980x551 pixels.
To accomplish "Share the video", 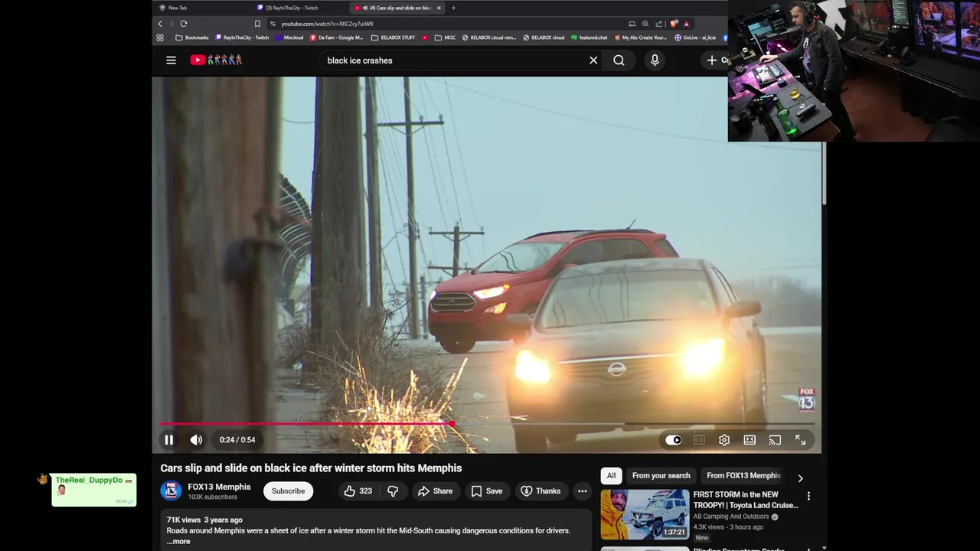I will coord(435,491).
